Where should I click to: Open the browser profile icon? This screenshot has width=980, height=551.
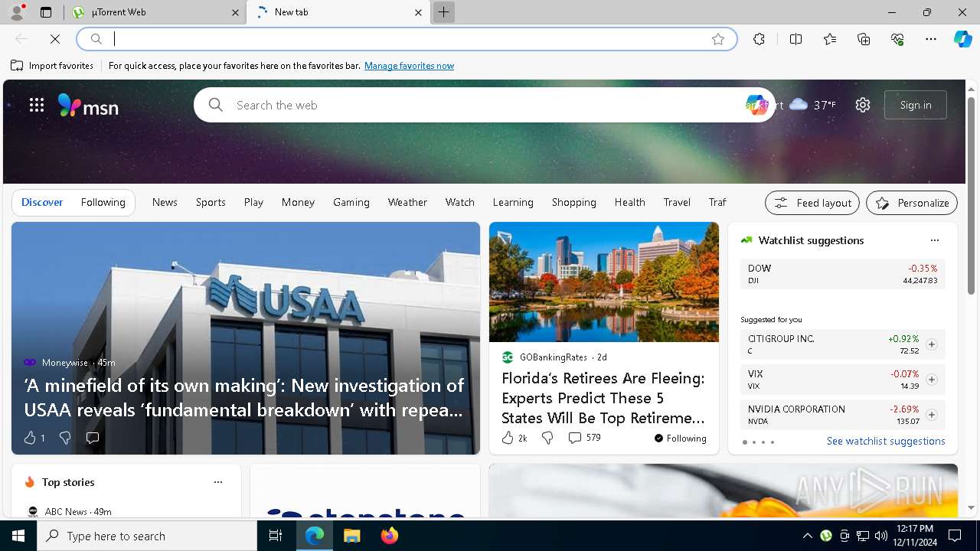17,12
